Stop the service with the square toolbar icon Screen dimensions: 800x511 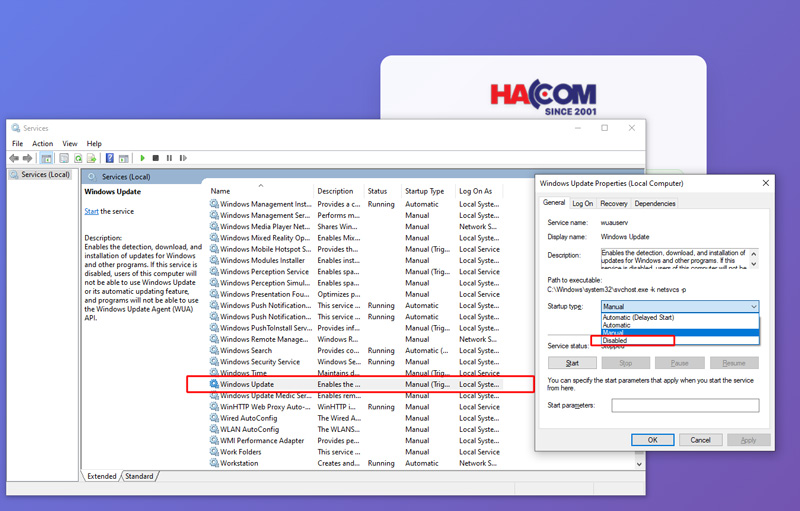[x=156, y=158]
